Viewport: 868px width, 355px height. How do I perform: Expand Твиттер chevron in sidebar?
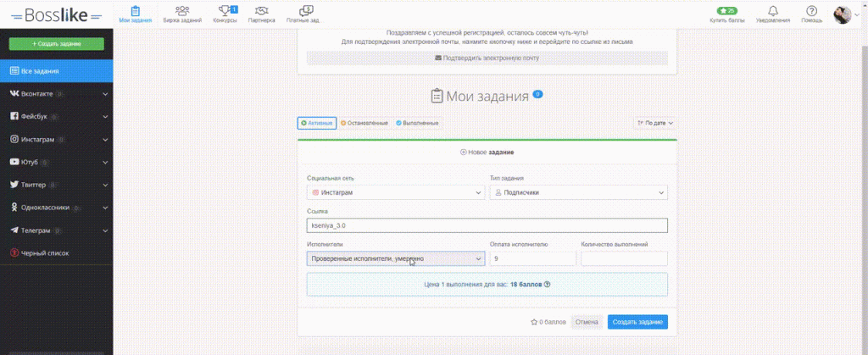(x=105, y=185)
